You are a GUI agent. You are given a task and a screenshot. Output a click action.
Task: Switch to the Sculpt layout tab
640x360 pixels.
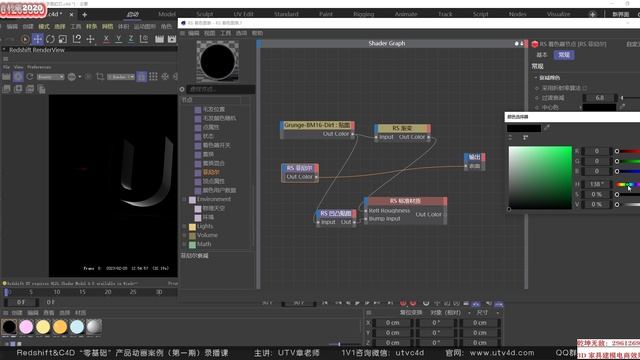pyautogui.click(x=204, y=14)
